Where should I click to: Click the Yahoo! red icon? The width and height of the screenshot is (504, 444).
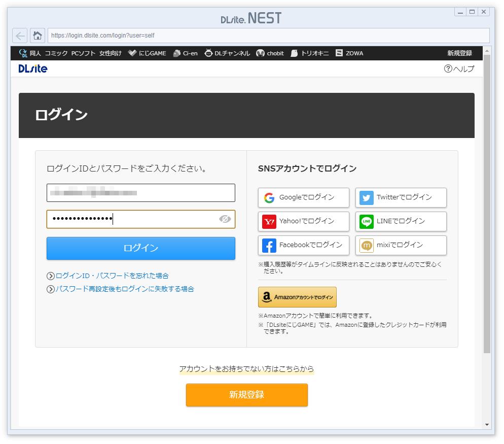pyautogui.click(x=269, y=221)
